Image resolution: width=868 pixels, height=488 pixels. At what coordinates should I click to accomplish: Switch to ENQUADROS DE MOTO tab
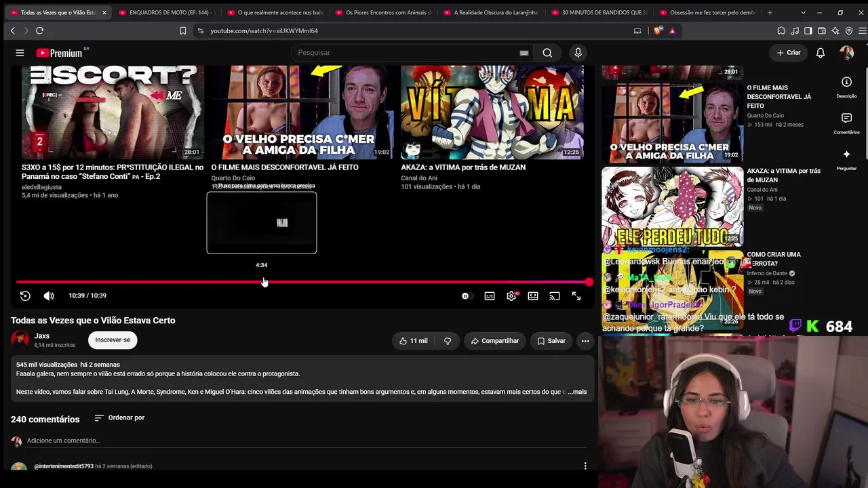coord(167,12)
